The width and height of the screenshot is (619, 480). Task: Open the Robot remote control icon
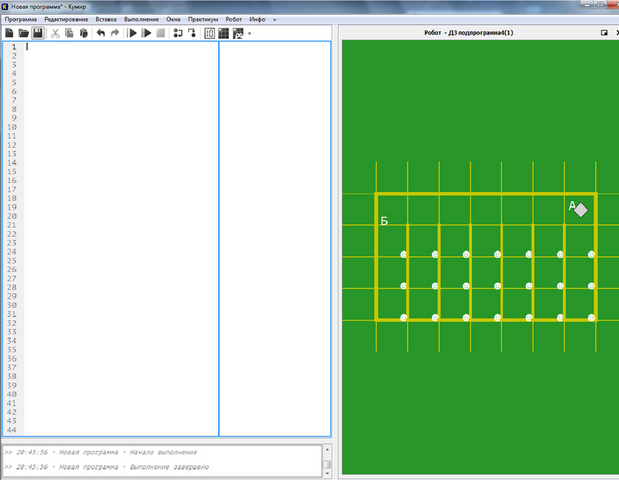pos(238,34)
